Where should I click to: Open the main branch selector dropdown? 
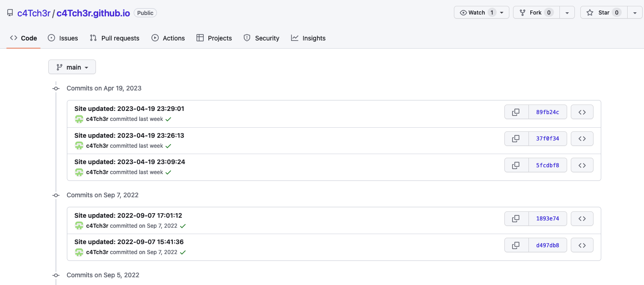point(72,67)
